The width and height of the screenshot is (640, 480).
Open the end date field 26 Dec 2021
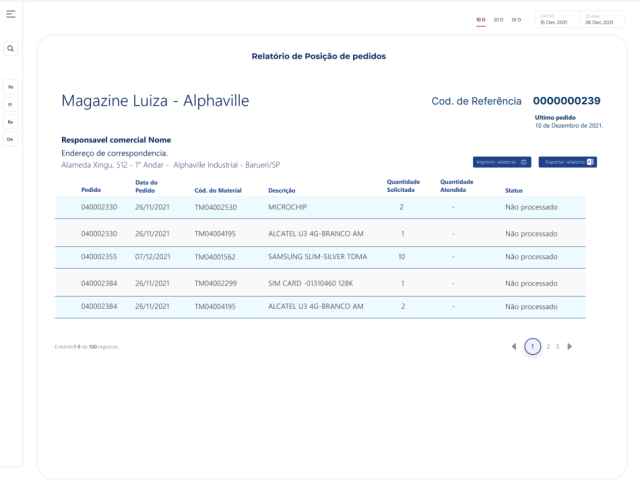(x=602, y=19)
